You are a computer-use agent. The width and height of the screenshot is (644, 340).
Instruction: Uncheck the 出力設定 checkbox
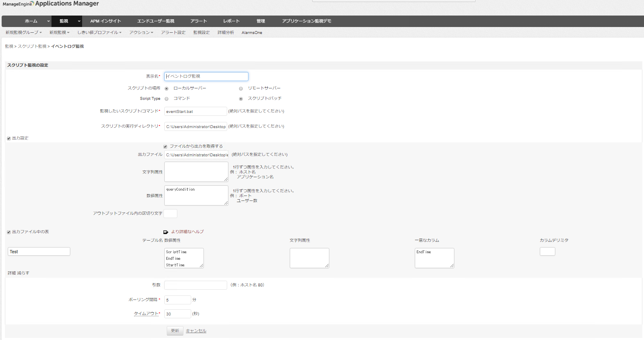[9, 138]
